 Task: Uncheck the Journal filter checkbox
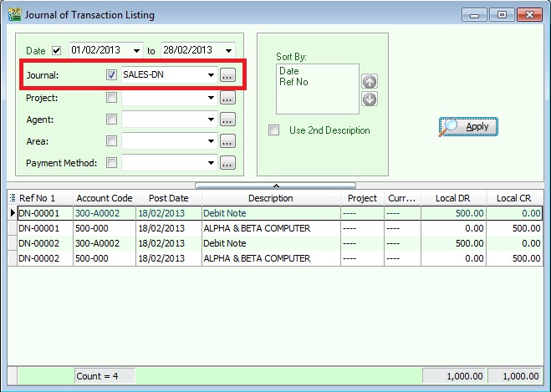pyautogui.click(x=112, y=75)
